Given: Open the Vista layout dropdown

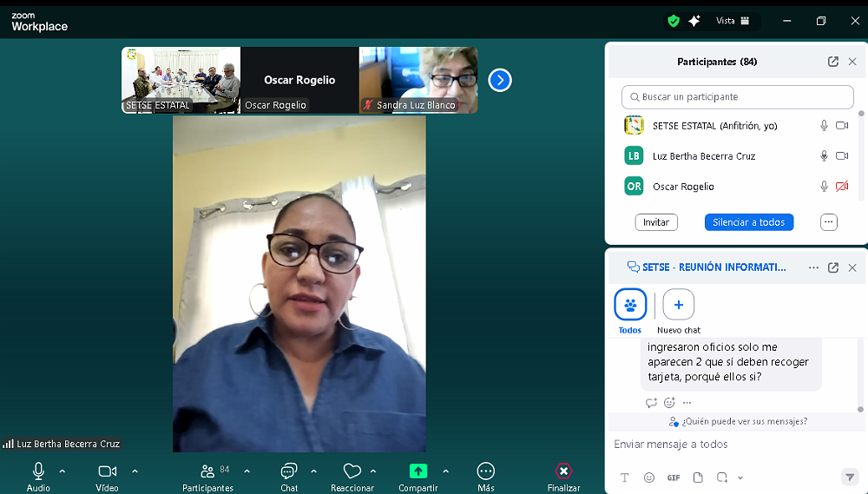Looking at the screenshot, I should 733,21.
